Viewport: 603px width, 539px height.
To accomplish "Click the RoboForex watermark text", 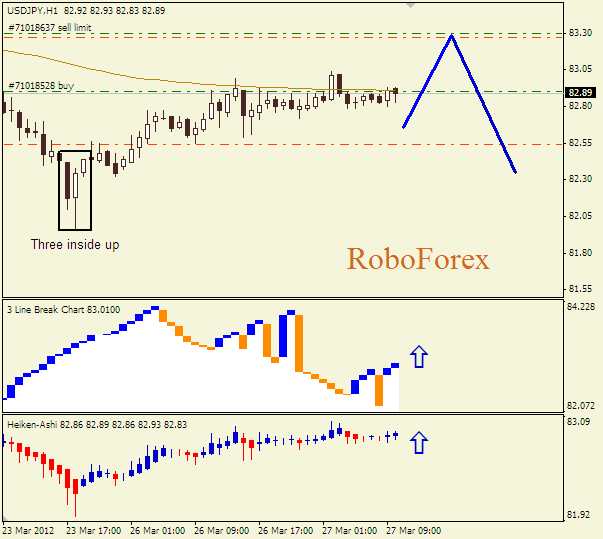I will tap(418, 260).
